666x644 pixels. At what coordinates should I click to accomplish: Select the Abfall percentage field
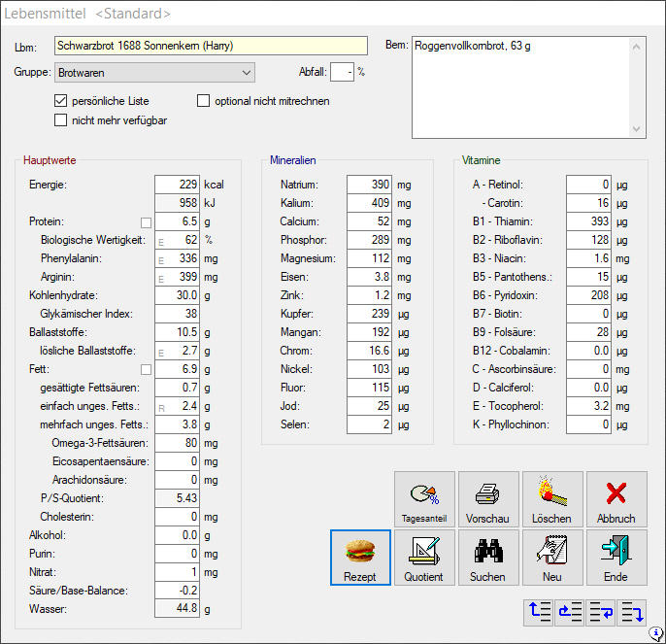point(342,72)
